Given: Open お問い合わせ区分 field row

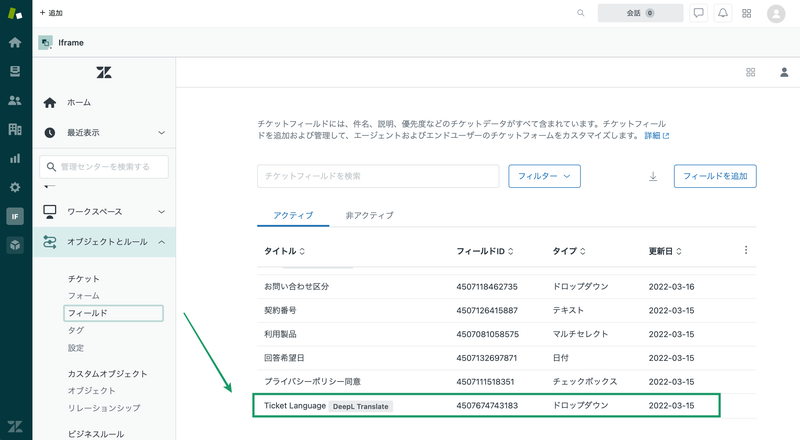Looking at the screenshot, I should pyautogui.click(x=507, y=287).
